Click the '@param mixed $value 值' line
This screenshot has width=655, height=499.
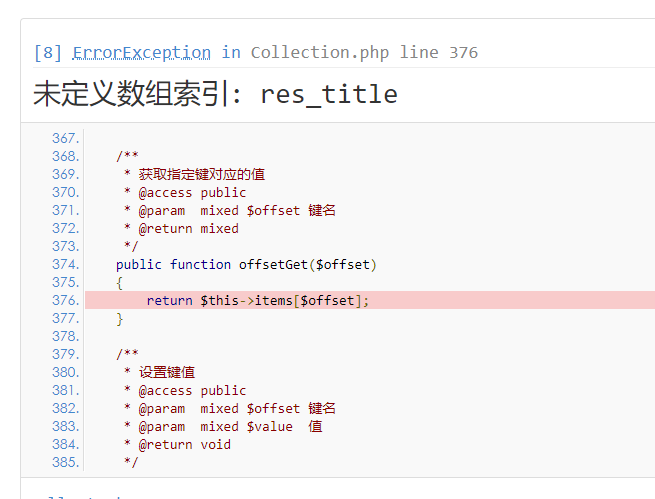click(x=230, y=426)
